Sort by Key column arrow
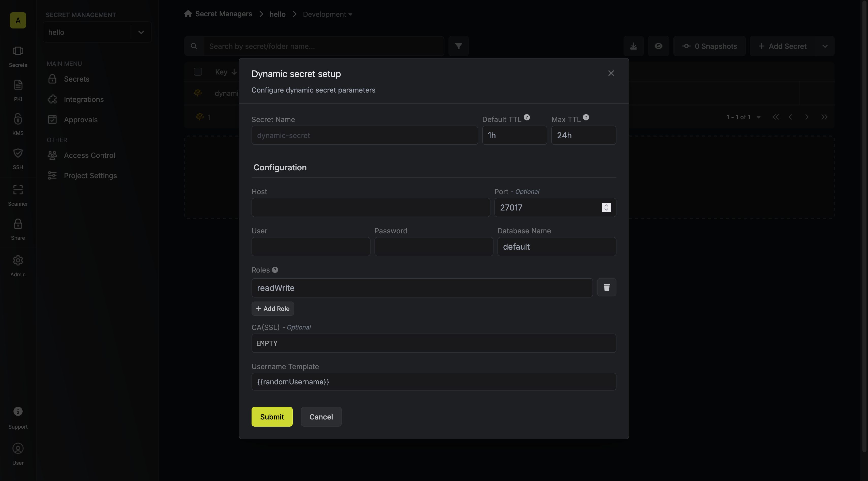868x481 pixels. (x=234, y=72)
